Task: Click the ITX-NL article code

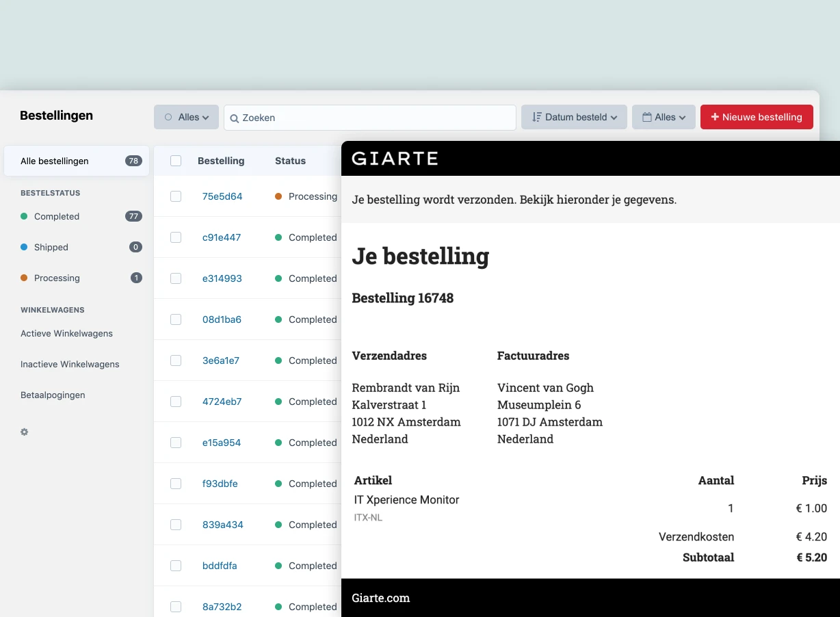Action: (368, 518)
